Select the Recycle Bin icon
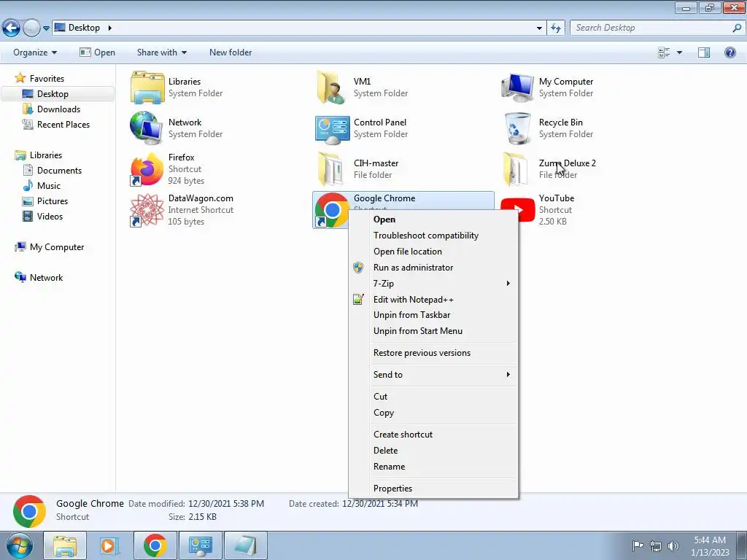747x560 pixels. [x=517, y=128]
